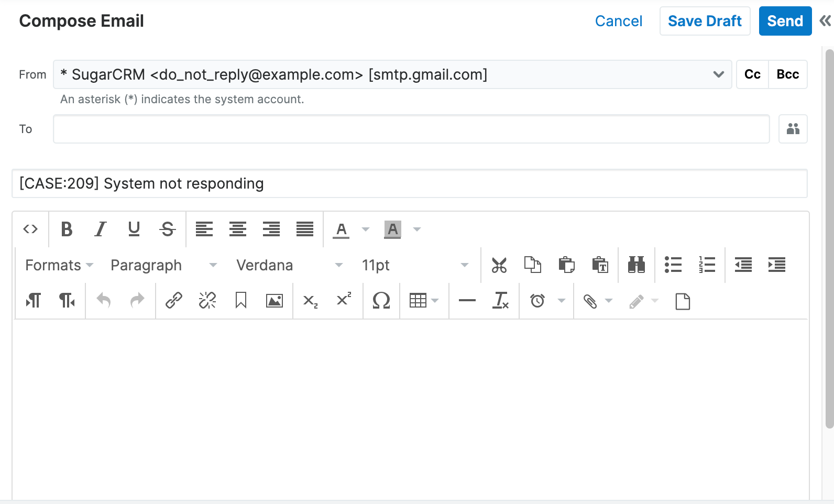Open the text color picker arrow
Screen dimensions: 834x504
pyautogui.click(x=366, y=229)
